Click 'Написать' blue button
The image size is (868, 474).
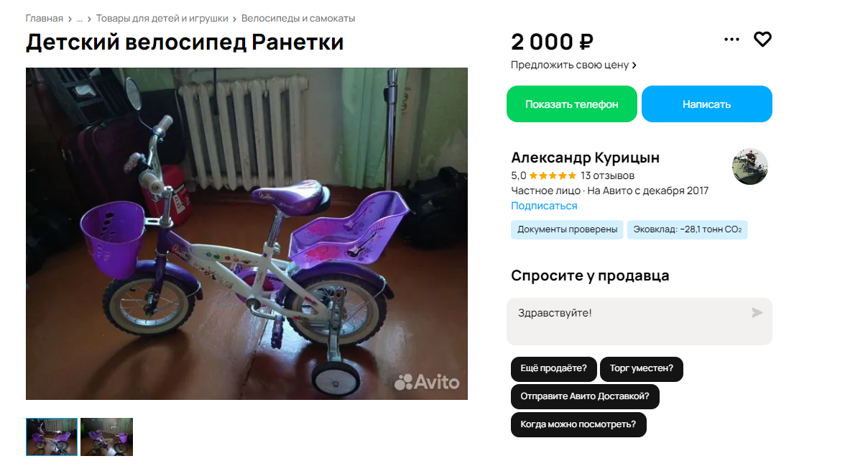(707, 104)
